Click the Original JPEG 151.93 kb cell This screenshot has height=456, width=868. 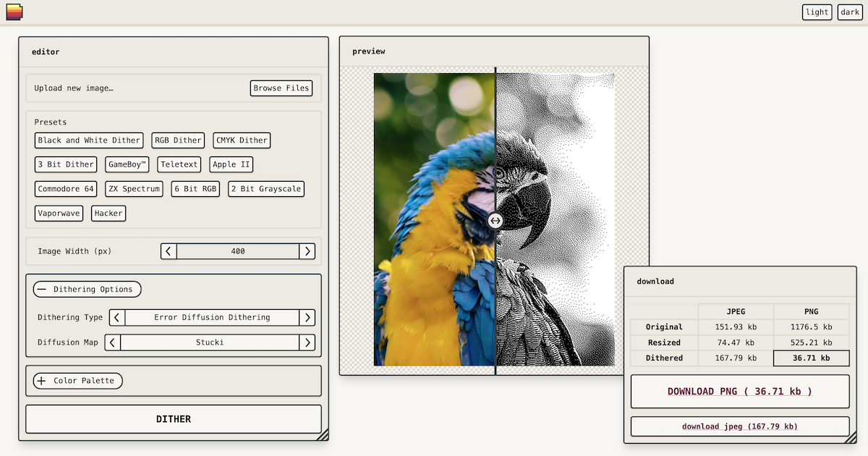coord(736,327)
